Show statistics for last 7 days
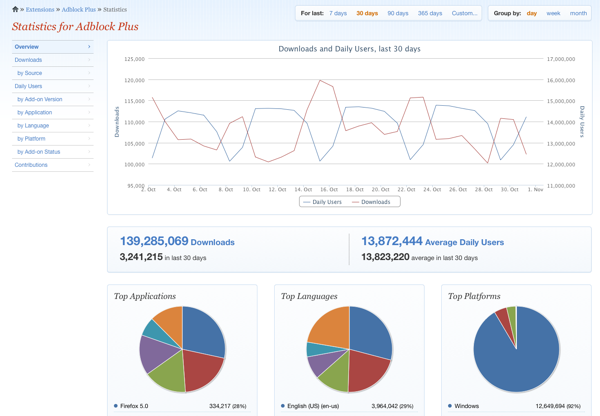Image resolution: width=600 pixels, height=416 pixels. 338,13
